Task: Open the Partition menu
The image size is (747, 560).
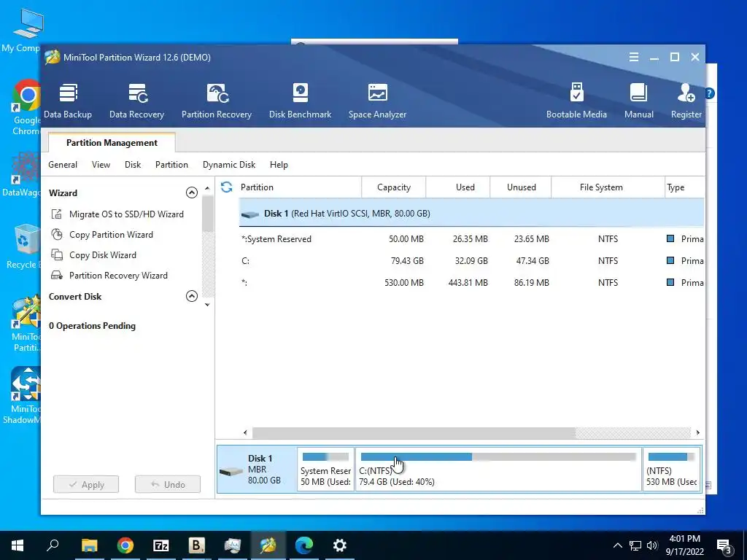Action: pos(171,165)
